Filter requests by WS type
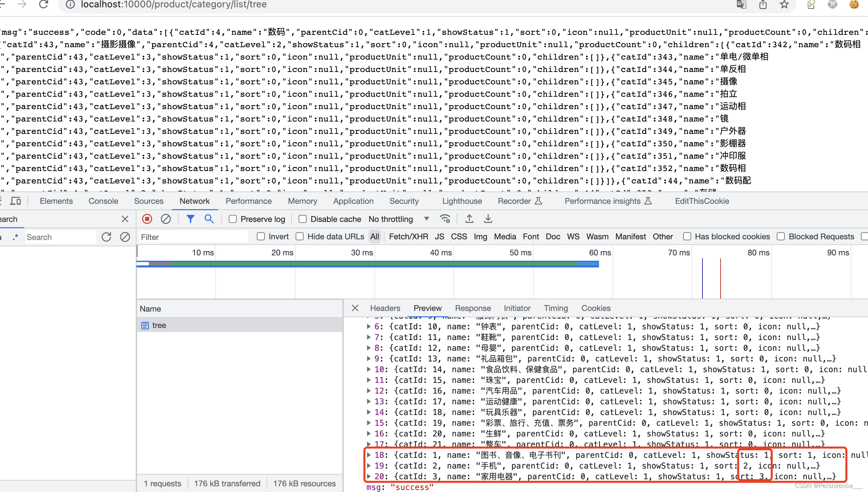 click(573, 237)
